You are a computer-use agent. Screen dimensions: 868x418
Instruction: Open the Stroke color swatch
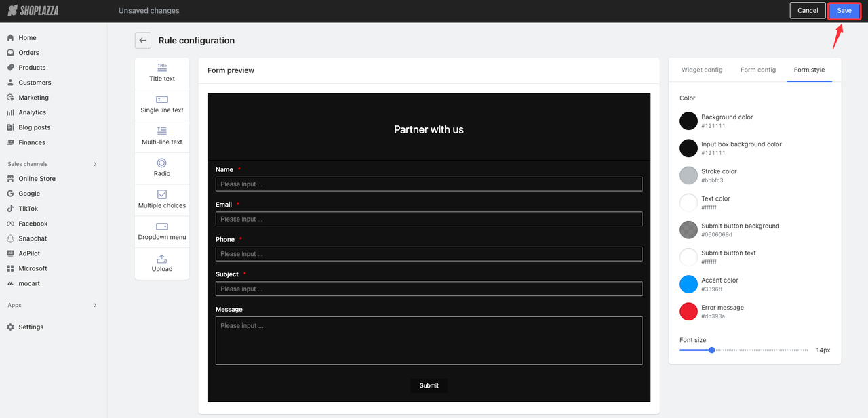688,175
